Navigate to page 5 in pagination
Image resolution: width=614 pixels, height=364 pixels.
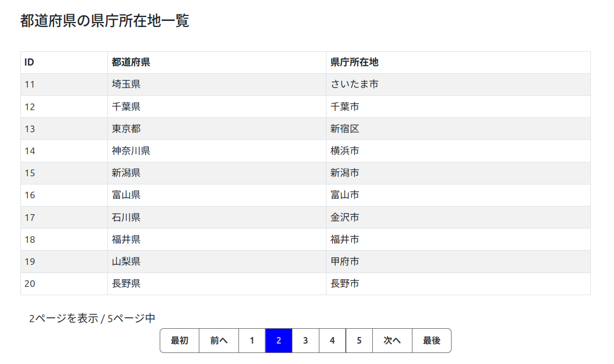tap(359, 340)
